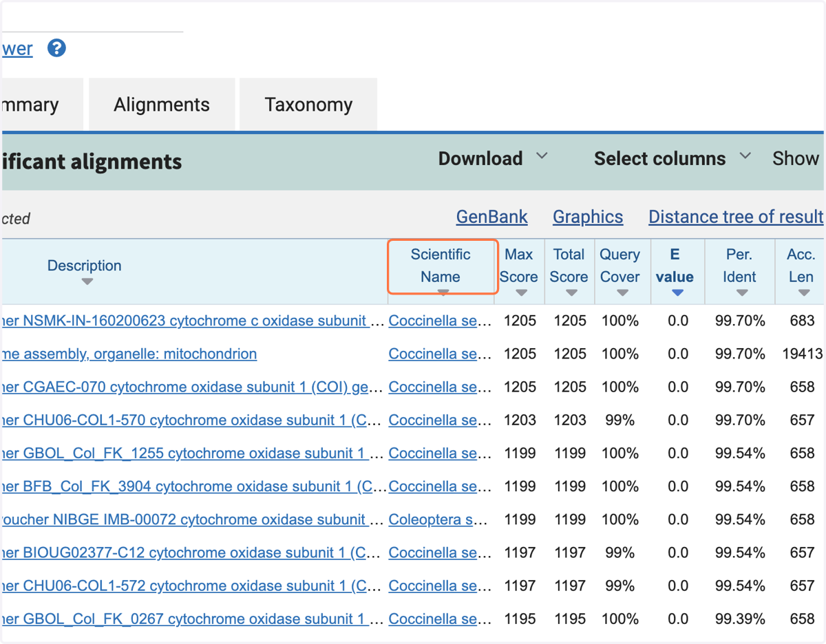Open the NIBGE IMB-00072 result link

(x=193, y=519)
